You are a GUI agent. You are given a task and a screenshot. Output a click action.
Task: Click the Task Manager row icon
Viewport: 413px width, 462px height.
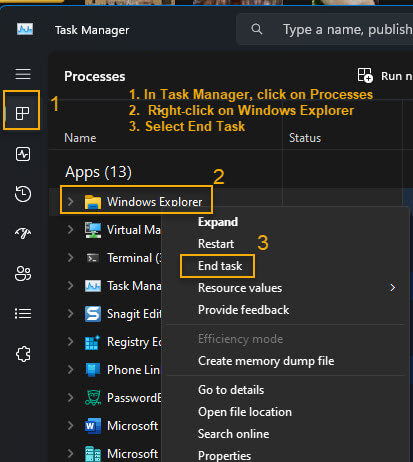pos(93,286)
